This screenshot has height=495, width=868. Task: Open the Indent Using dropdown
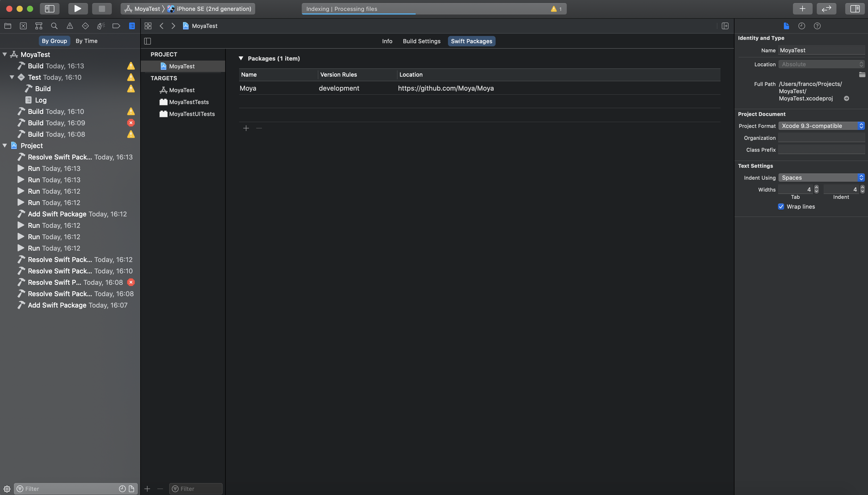click(x=821, y=177)
